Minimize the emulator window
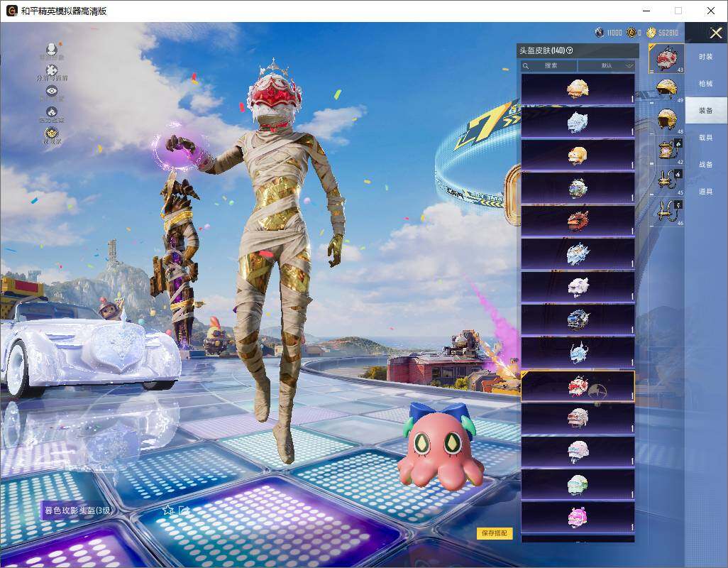 coord(646,11)
